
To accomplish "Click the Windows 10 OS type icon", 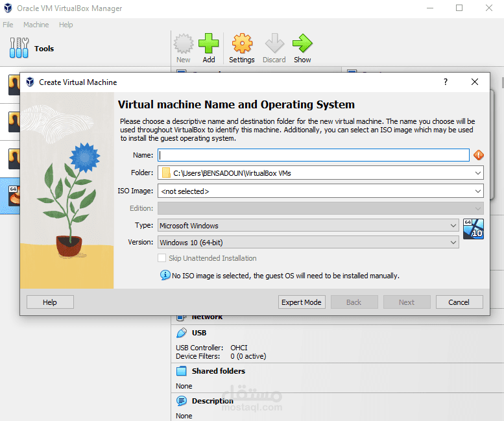I will click(x=473, y=229).
